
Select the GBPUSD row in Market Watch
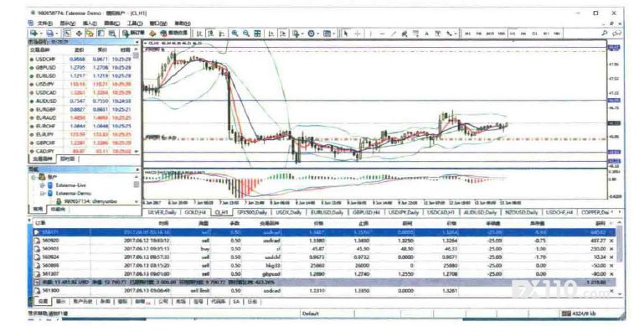84,68
